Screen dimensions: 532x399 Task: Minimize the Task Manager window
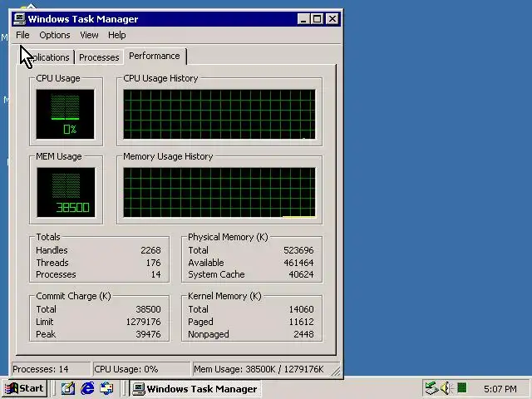tap(303, 19)
